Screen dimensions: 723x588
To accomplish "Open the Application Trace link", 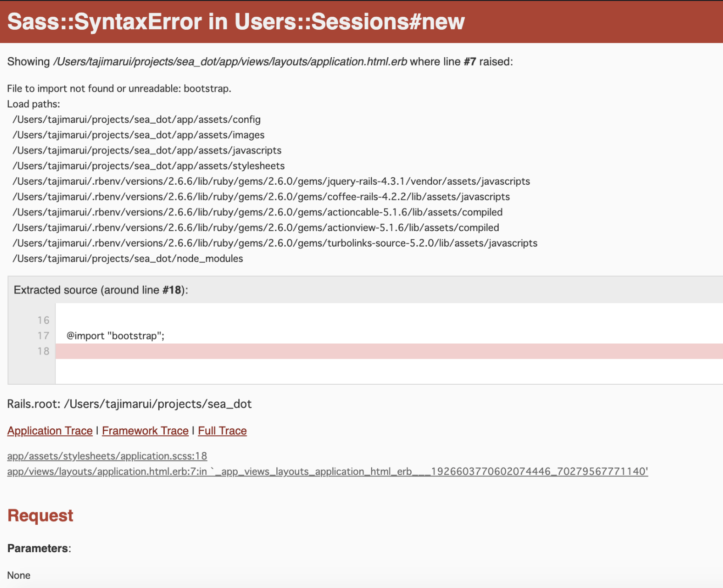I will tap(50, 431).
